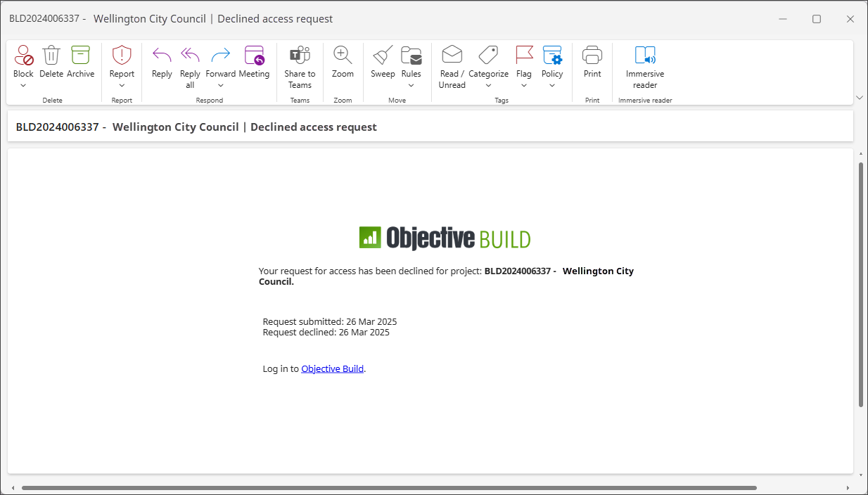Click the scroll right arrow
Viewport: 868px width, 495px height.
click(846, 488)
